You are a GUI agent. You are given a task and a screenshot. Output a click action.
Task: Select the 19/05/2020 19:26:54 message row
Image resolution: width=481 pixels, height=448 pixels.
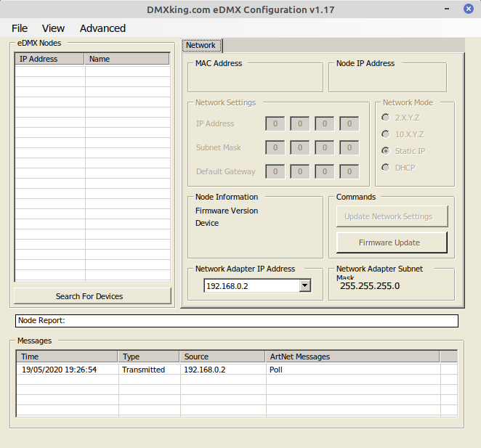237,370
